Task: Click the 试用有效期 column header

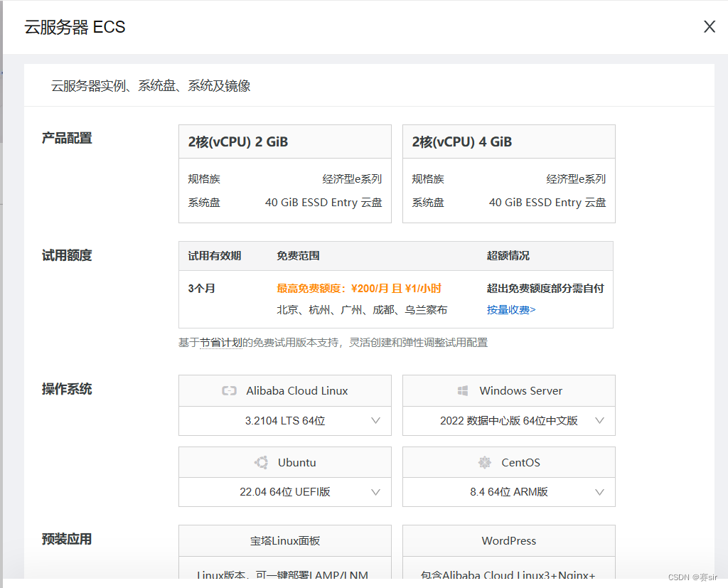Action: [x=215, y=256]
